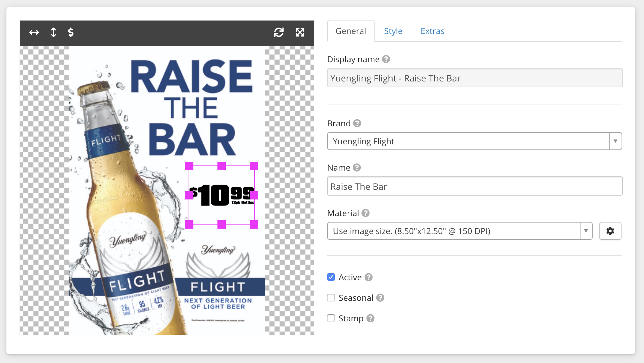Image resolution: width=644 pixels, height=363 pixels.
Task: Select the General tab
Action: coord(351,31)
